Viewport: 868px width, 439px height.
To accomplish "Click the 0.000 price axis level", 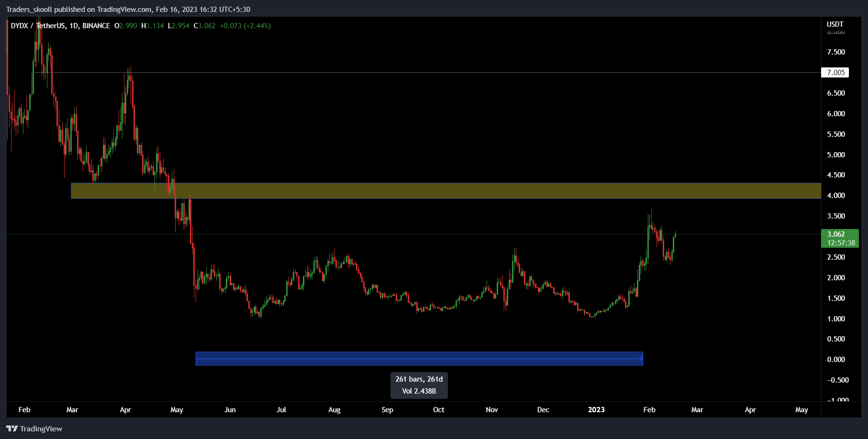I will (x=836, y=360).
